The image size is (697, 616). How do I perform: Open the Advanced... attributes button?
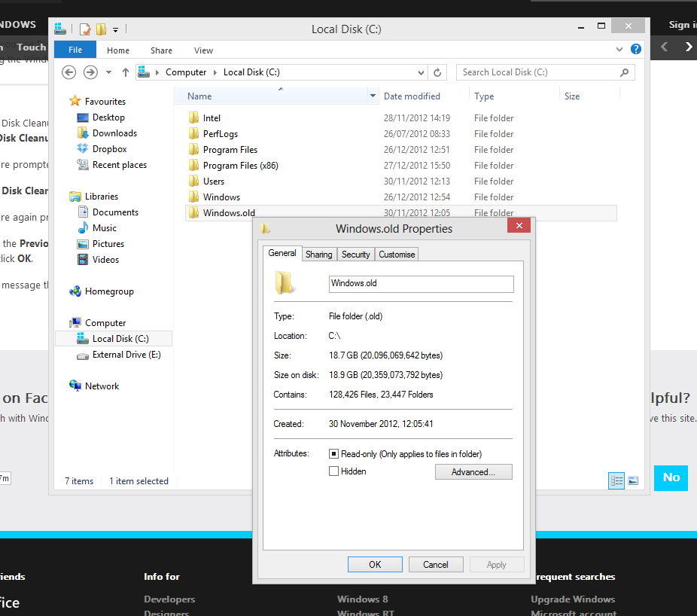pyautogui.click(x=473, y=472)
